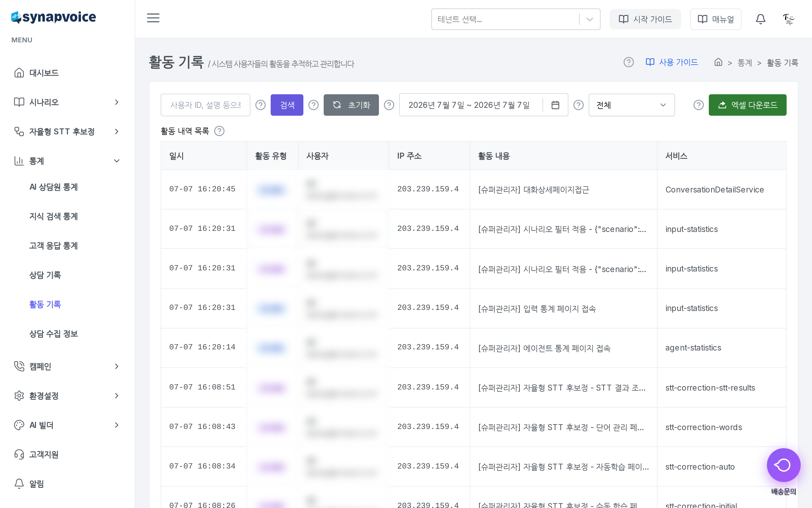Viewport: 812px width, 508px height.
Task: Open the purple chat floating button
Action: pyautogui.click(x=784, y=465)
